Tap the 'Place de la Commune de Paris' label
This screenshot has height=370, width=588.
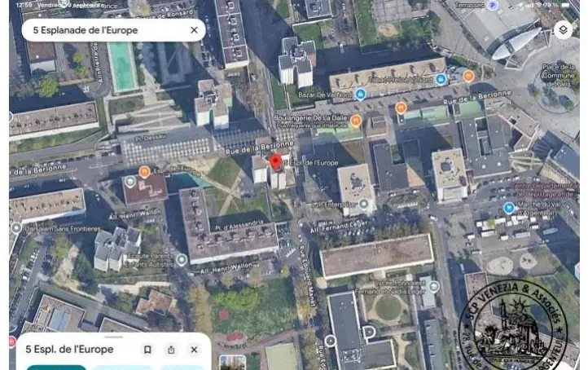pos(559,76)
